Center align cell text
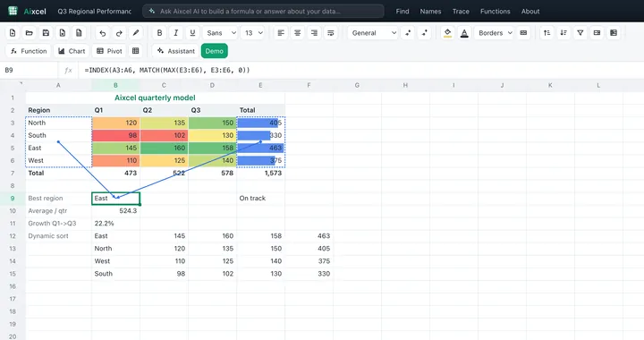Viewport: 644px width, 340px height. [x=297, y=33]
